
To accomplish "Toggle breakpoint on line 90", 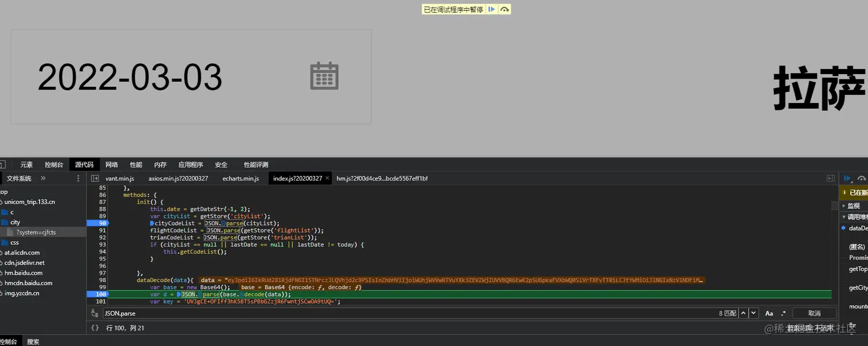I will 98,223.
